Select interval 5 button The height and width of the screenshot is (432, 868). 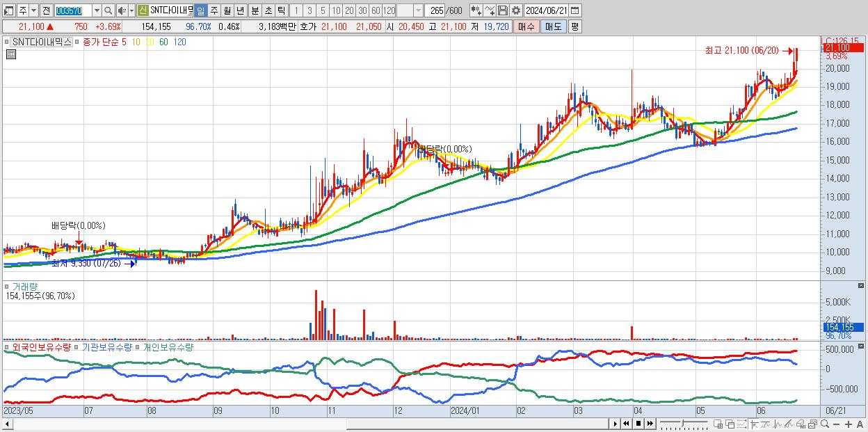pos(323,10)
